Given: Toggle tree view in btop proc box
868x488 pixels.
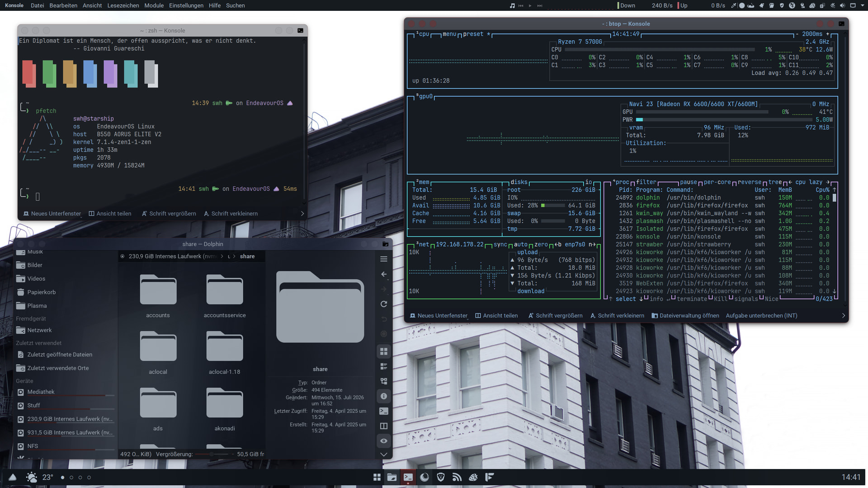Looking at the screenshot, I should [775, 182].
